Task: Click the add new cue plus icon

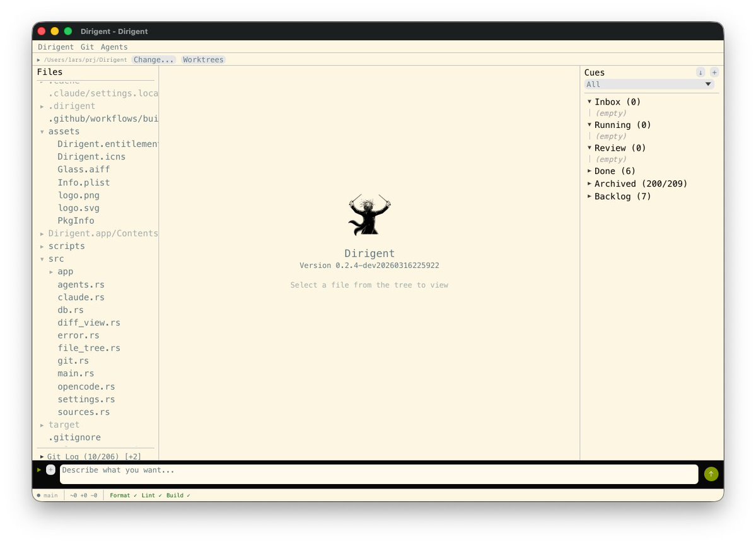Action: [714, 72]
